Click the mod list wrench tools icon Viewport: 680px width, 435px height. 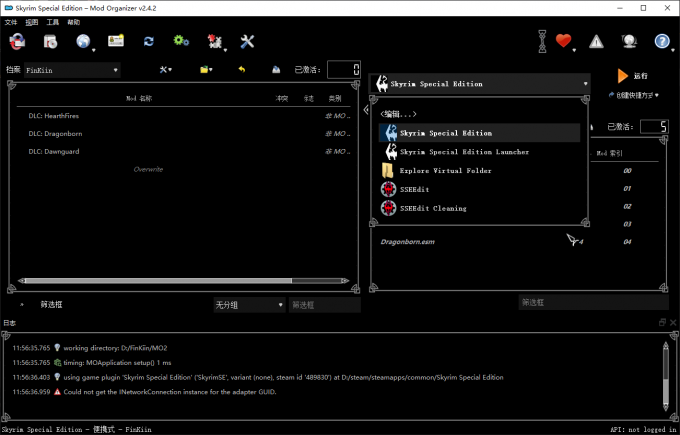tap(165, 69)
